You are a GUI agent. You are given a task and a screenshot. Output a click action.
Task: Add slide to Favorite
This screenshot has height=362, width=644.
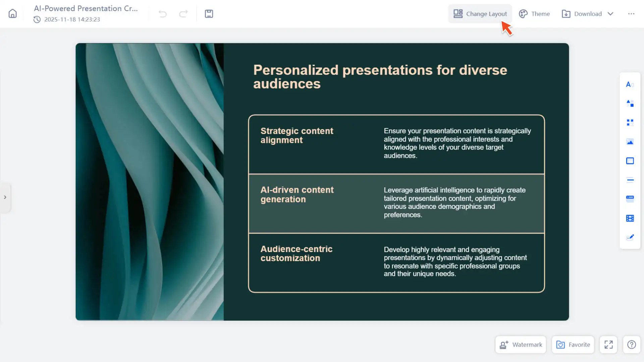573,345
